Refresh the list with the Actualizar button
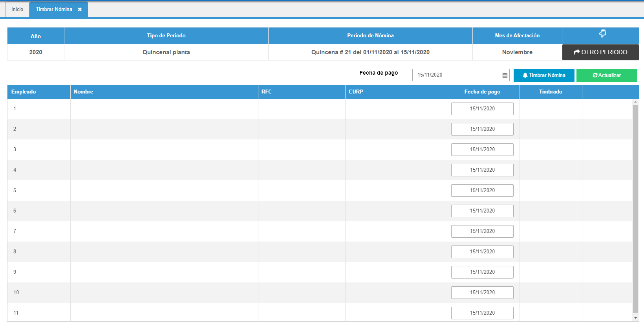 coord(606,75)
